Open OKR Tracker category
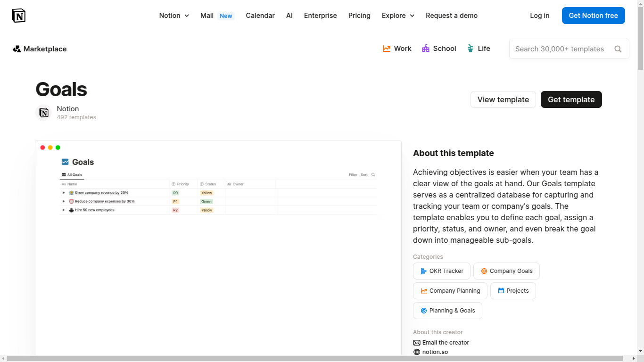 442,271
